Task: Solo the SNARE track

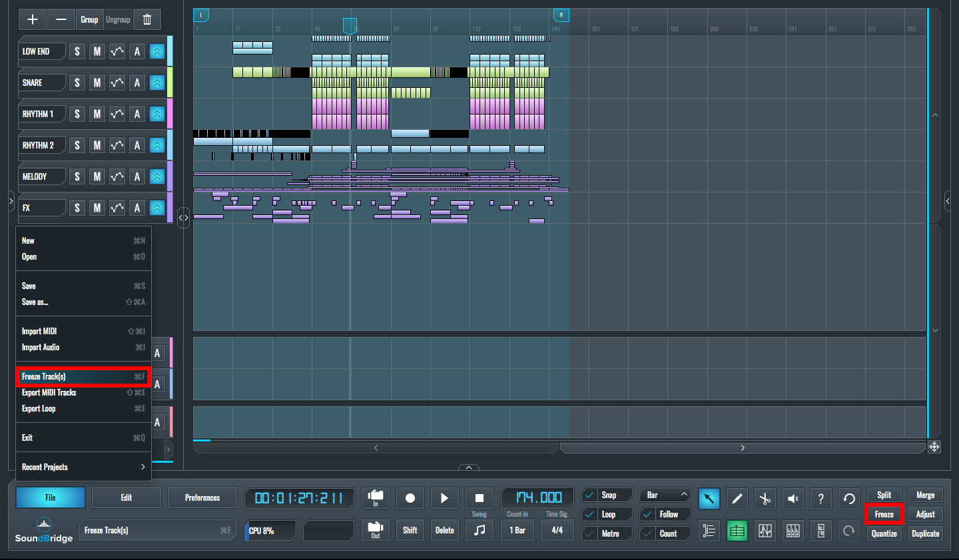Action: 77,83
